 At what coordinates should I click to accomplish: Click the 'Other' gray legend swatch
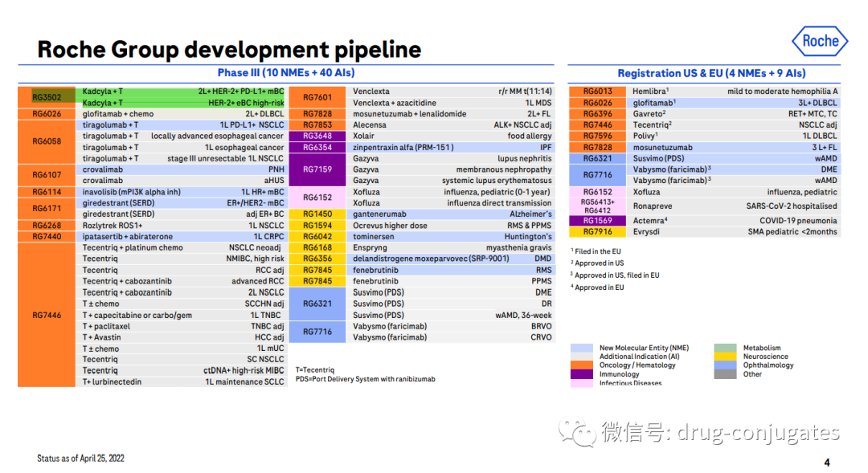point(725,374)
